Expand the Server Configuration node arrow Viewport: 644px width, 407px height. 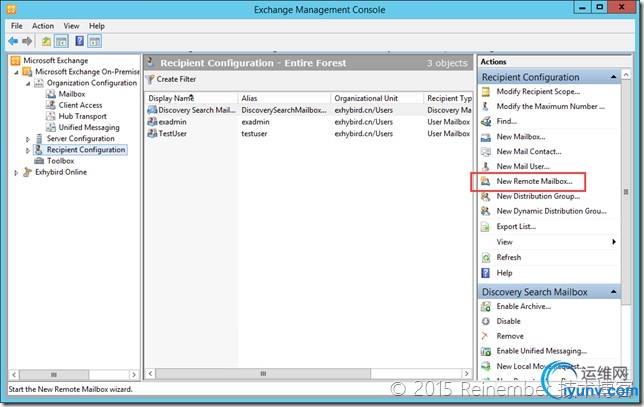28,139
